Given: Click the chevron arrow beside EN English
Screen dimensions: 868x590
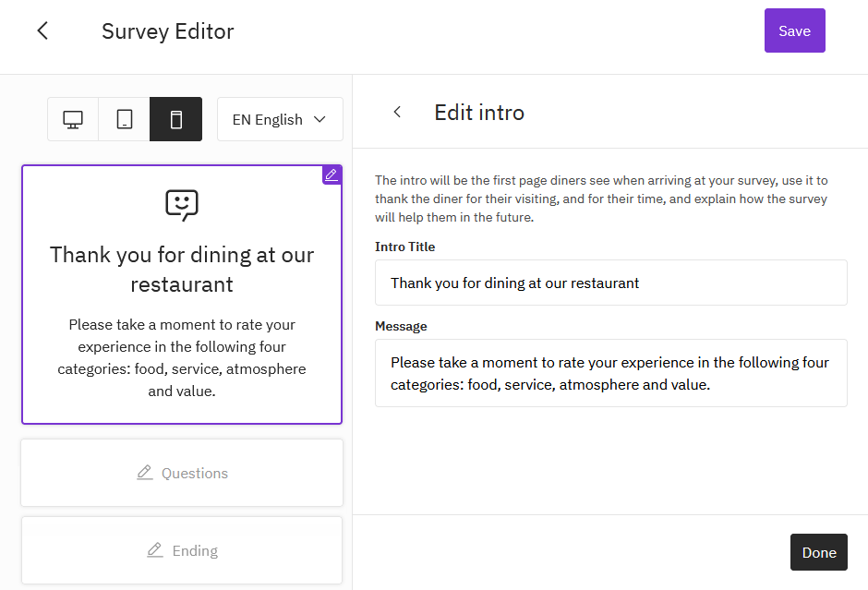Looking at the screenshot, I should 320,119.
